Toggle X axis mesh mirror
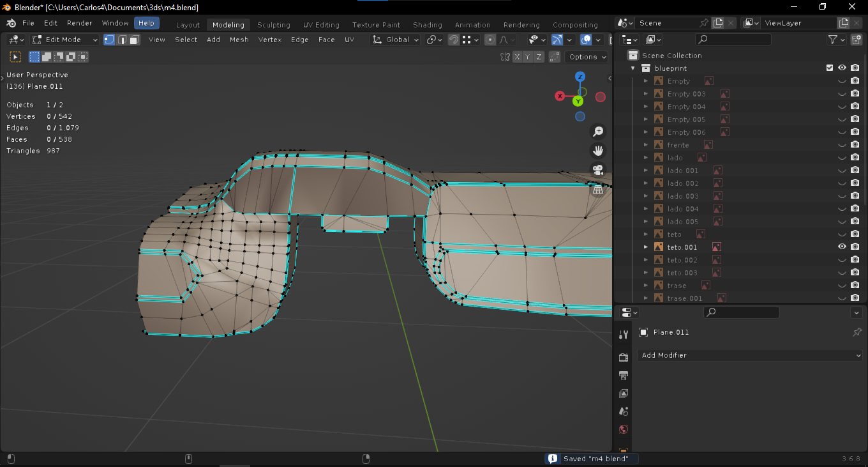This screenshot has width=868, height=467. click(x=516, y=57)
